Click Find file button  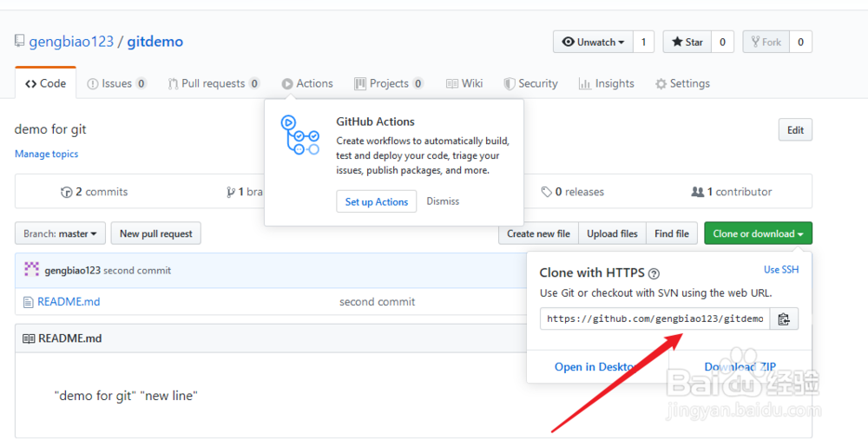[672, 233]
